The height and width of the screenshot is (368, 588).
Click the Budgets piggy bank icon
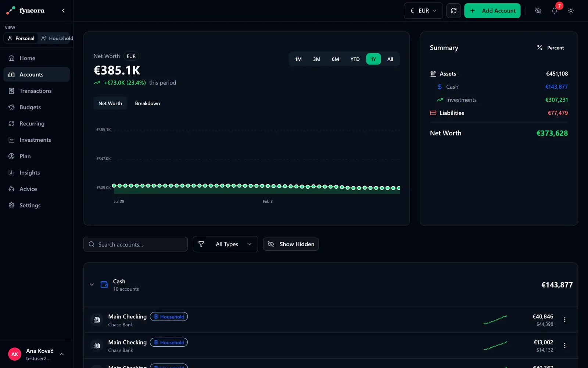pyautogui.click(x=11, y=107)
